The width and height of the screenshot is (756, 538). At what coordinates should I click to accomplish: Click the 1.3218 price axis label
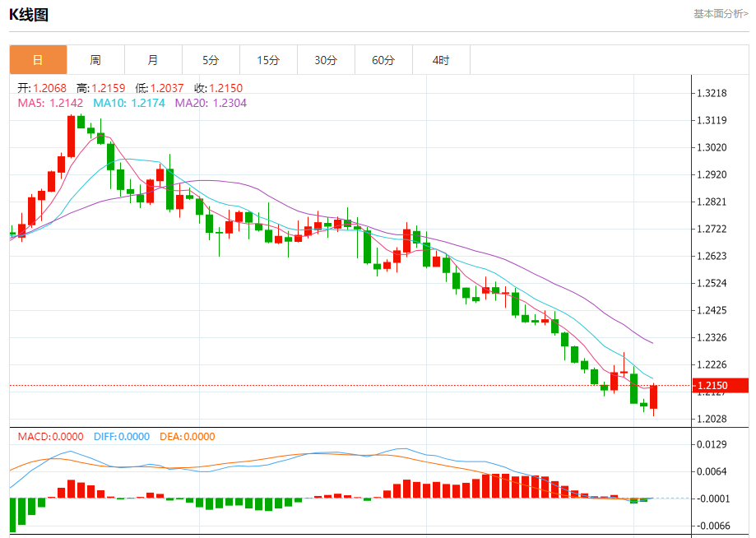[712, 93]
